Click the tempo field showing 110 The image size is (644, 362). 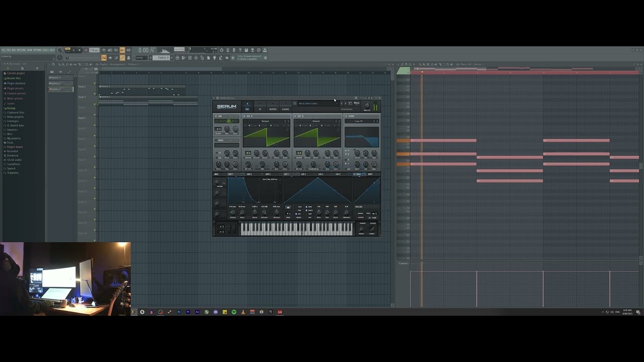[x=94, y=50]
